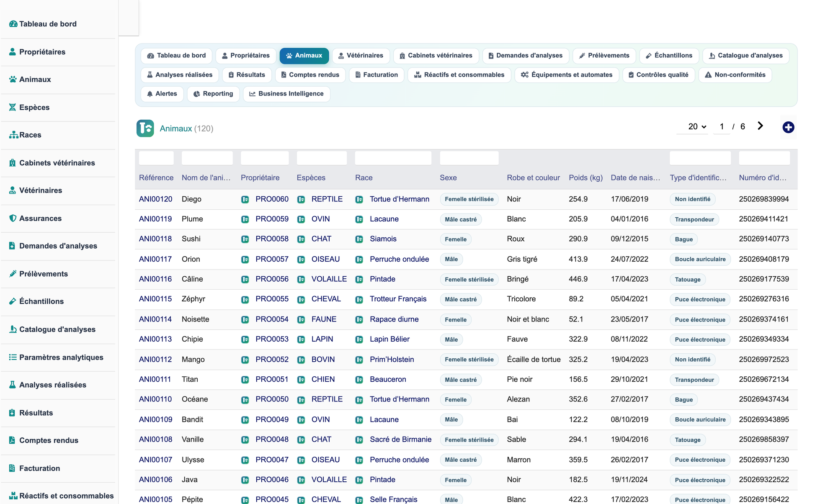
Task: Click the Boucle auriculaire badge in Orion row
Action: [700, 260]
